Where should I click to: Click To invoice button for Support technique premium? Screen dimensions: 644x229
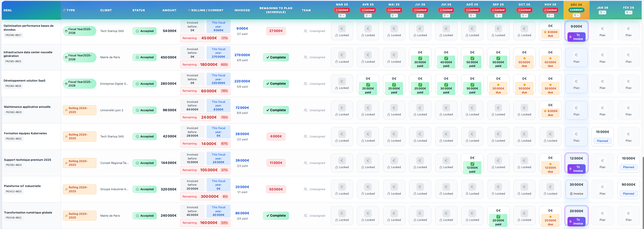point(576,169)
